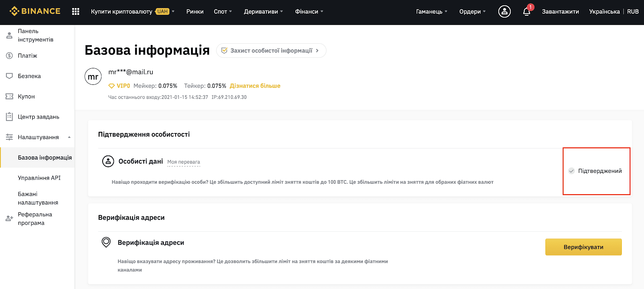Expand the Купити криптовалюту dropdown

[x=173, y=12]
